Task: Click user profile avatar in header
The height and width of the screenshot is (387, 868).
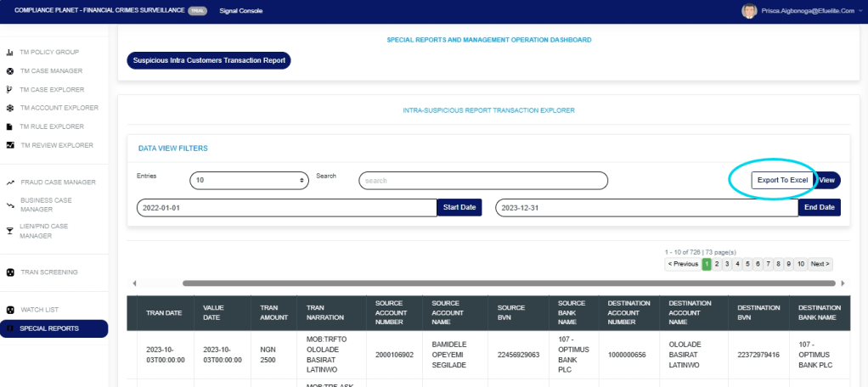Action: 748,11
